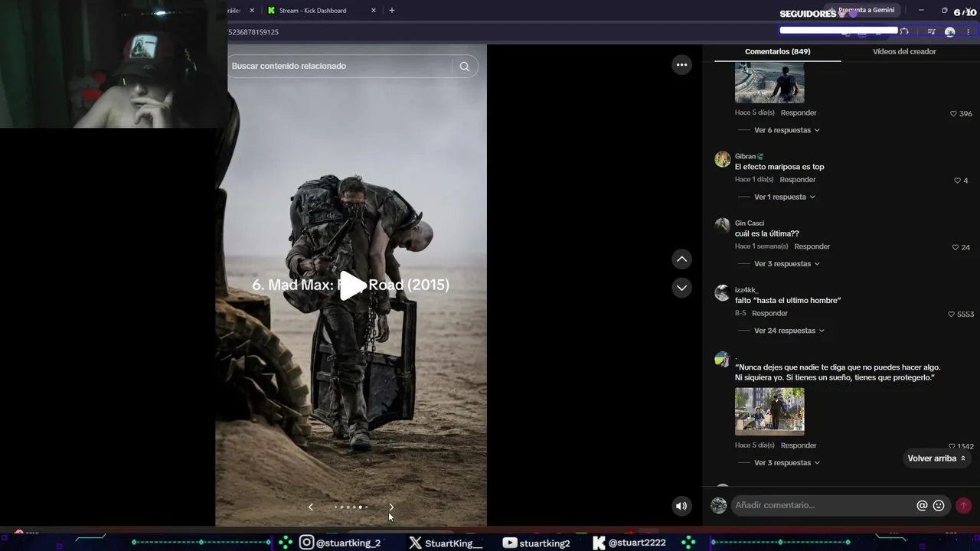Like the comment with 396 likes
The image size is (980, 551).
[953, 114]
